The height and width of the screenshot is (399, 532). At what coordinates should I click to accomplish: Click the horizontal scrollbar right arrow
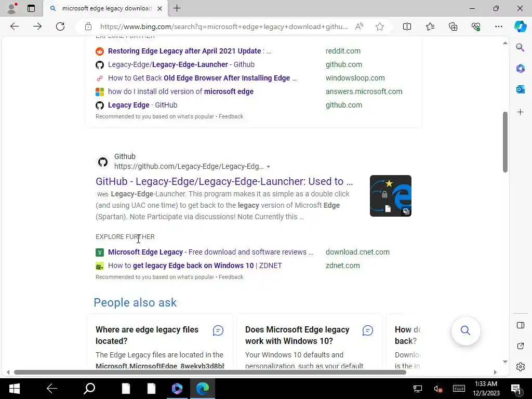[495, 372]
